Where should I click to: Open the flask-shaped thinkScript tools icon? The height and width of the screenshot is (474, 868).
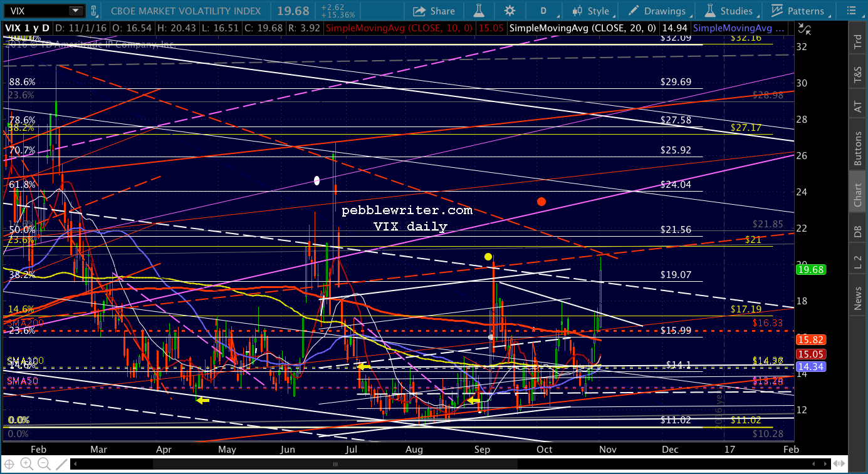tap(479, 11)
